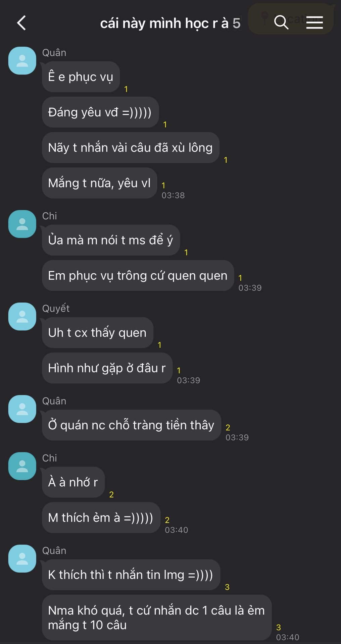
Task: Tap Chi's avatar beside "Ủa mà m nói"
Action: pos(22,224)
